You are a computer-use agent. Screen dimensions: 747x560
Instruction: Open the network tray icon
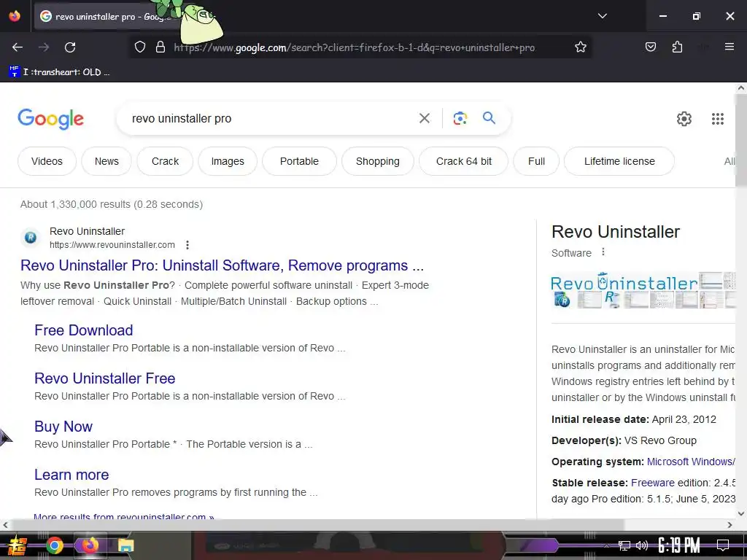(624, 545)
